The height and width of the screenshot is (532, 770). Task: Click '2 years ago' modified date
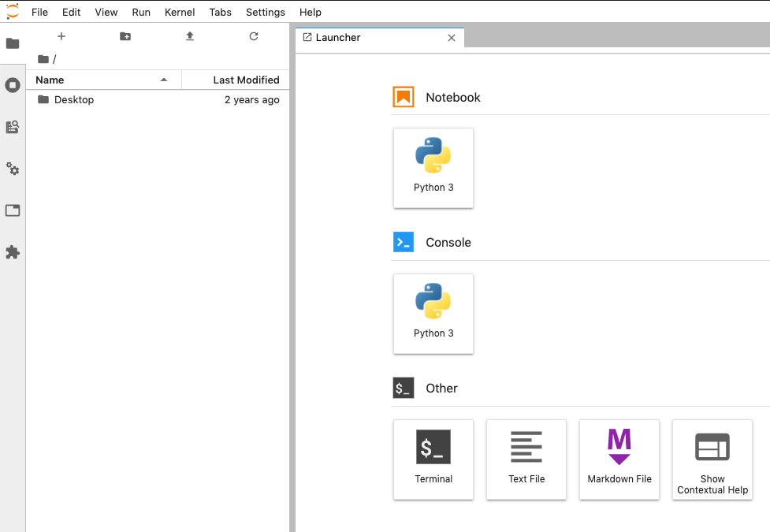coord(252,100)
